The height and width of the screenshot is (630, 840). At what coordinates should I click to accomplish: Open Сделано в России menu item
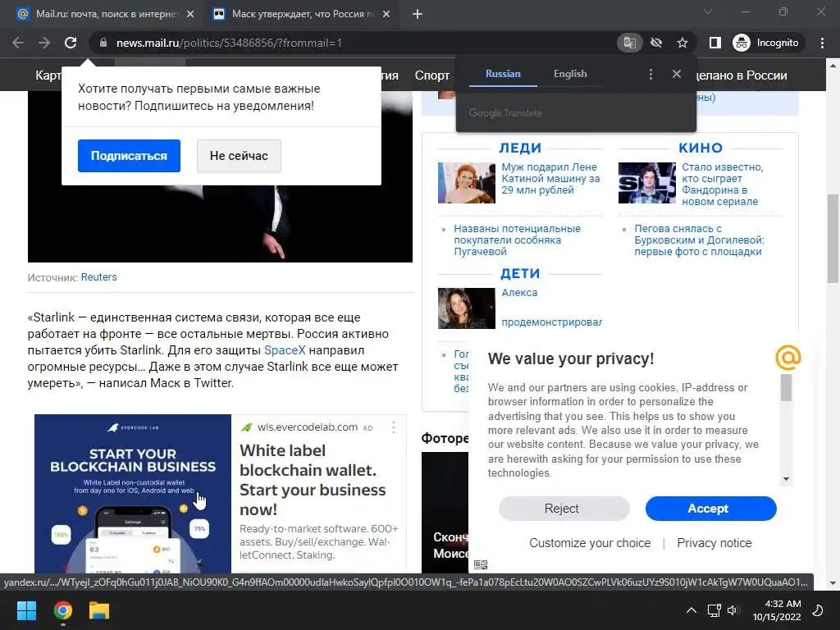[742, 75]
